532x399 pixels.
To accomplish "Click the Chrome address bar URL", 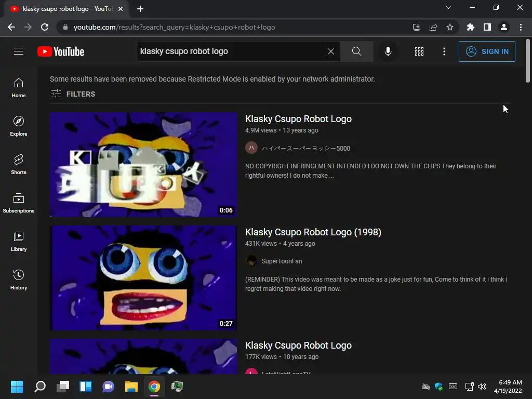I will [175, 27].
